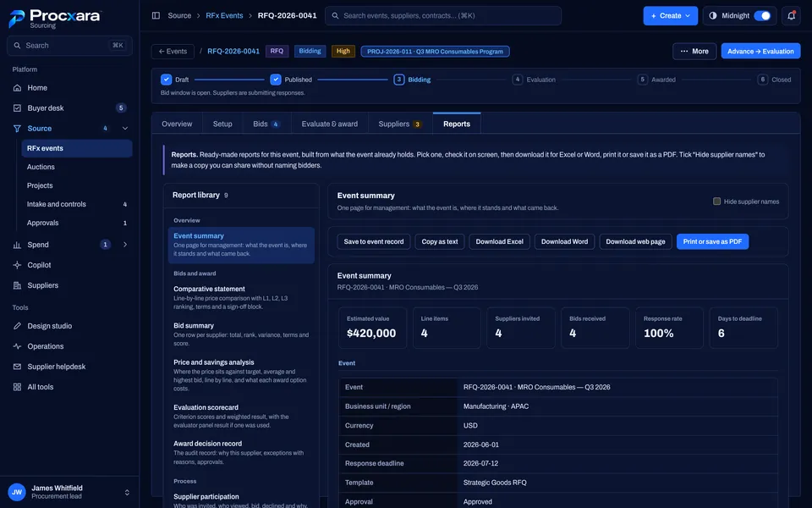Click the Spend bar chart icon

[17, 245]
